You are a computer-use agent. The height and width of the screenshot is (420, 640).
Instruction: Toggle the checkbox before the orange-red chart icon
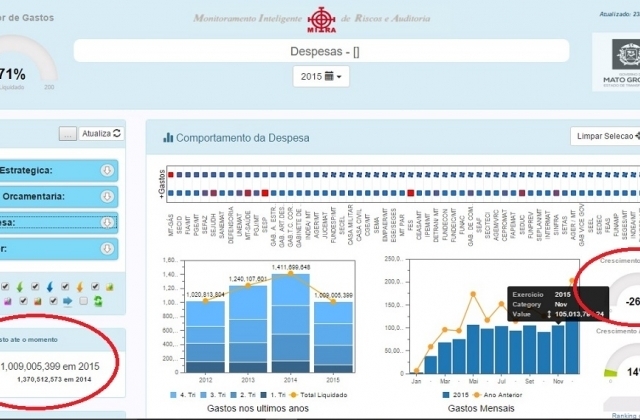23,301
